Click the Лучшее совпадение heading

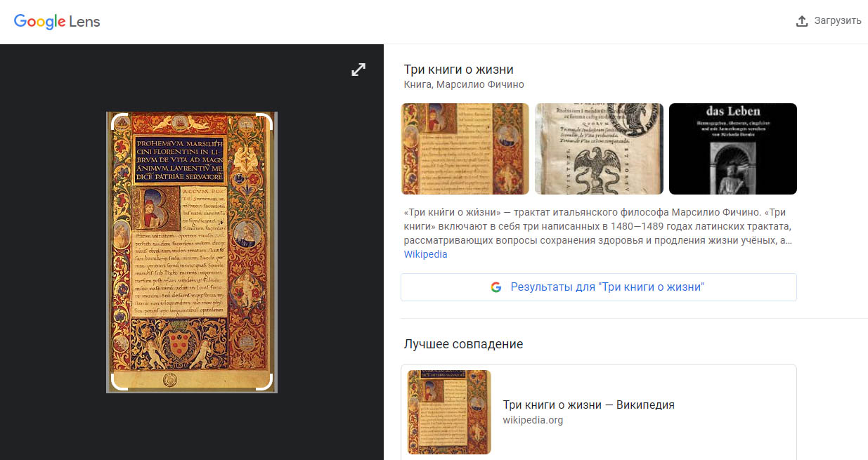click(464, 344)
